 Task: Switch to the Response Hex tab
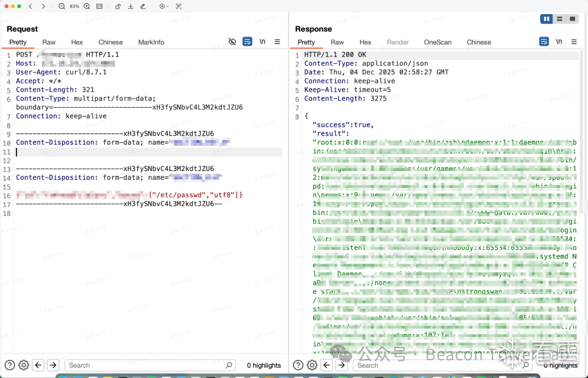tap(365, 42)
